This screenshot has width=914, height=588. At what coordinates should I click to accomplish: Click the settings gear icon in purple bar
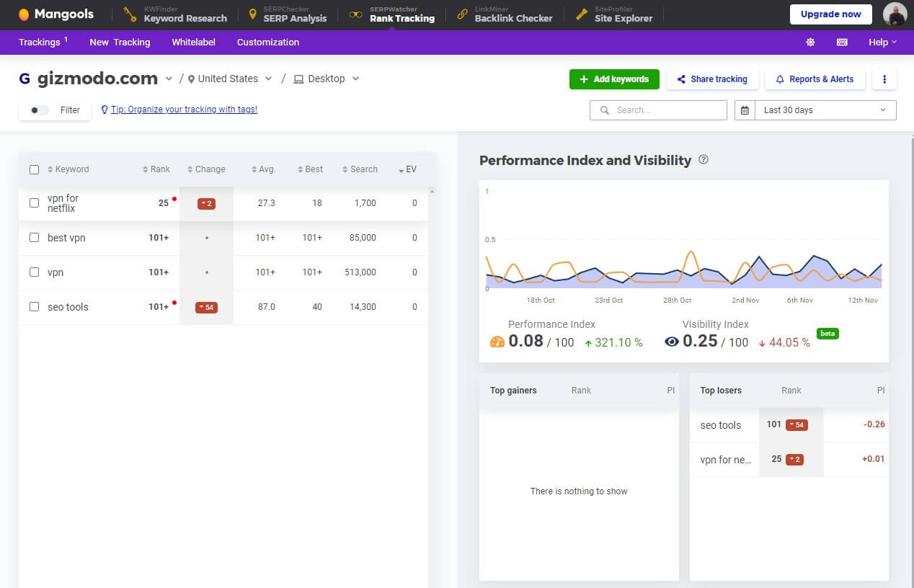[810, 43]
